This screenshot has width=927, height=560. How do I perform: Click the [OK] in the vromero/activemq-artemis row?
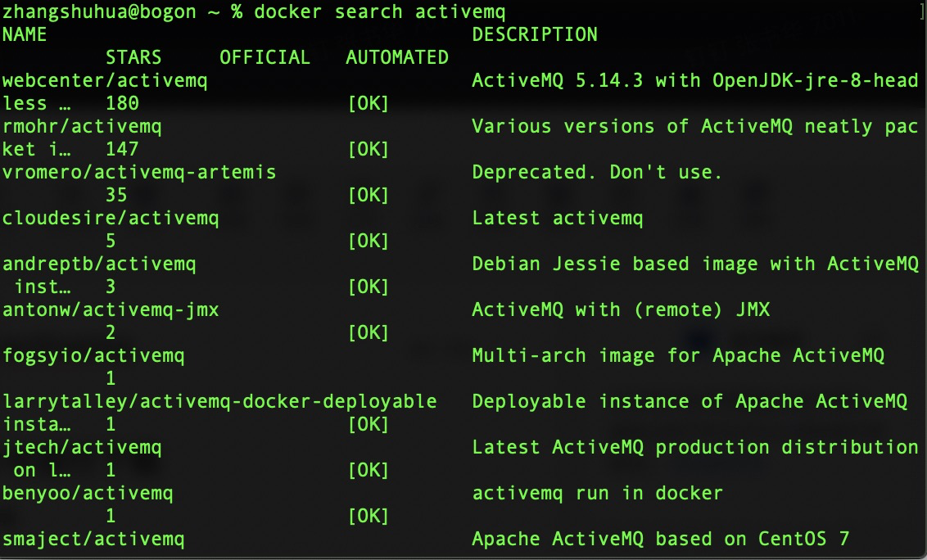(369, 195)
